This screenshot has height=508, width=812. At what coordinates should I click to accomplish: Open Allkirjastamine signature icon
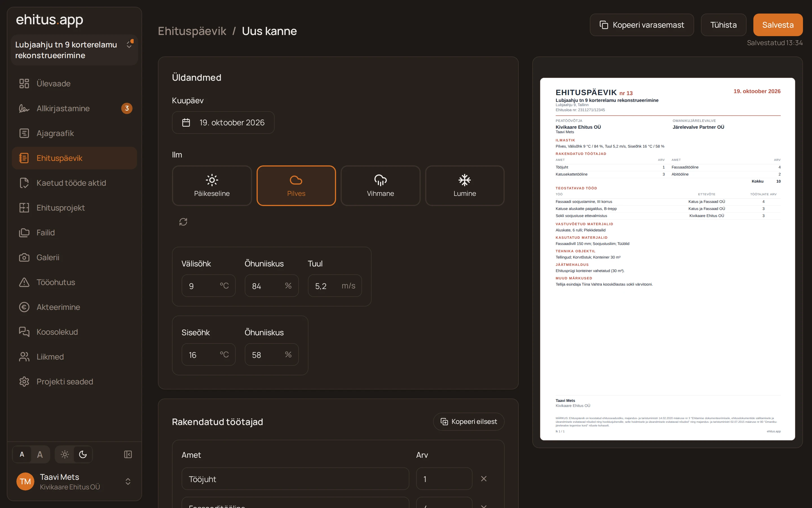24,108
